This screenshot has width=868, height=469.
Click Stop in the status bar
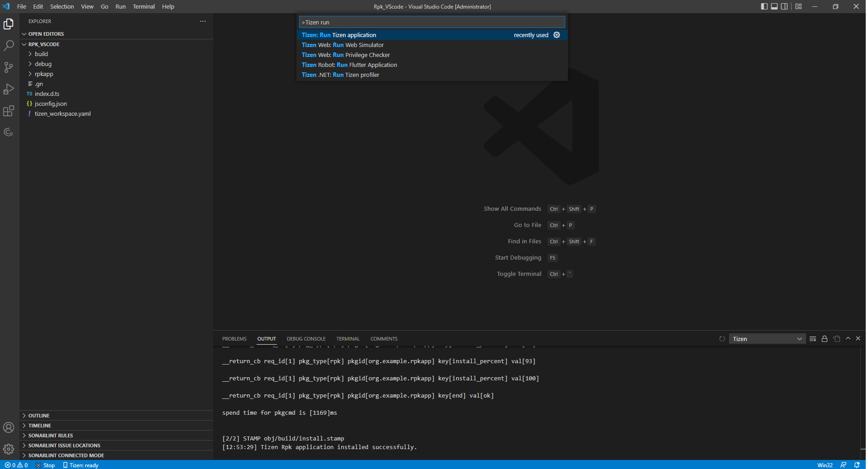coord(45,465)
